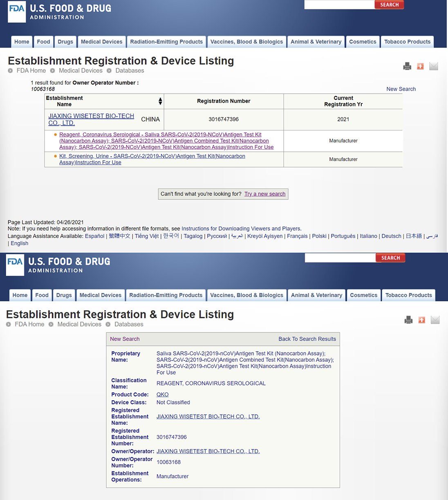The width and height of the screenshot is (448, 500).
Task: Sort by Establishment Name using the arrows
Action: tap(160, 101)
